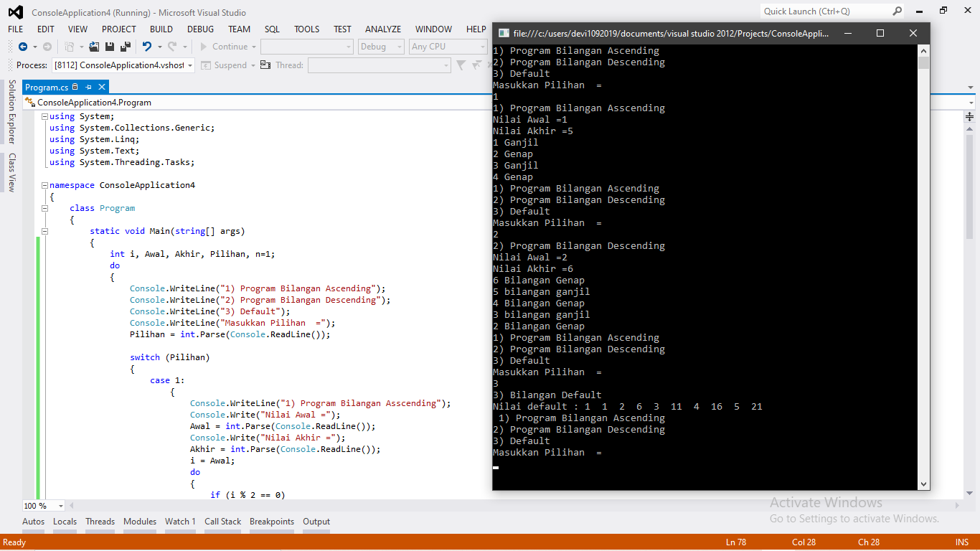Collapse the Main method block
This screenshot has height=551, width=980.
(45, 231)
